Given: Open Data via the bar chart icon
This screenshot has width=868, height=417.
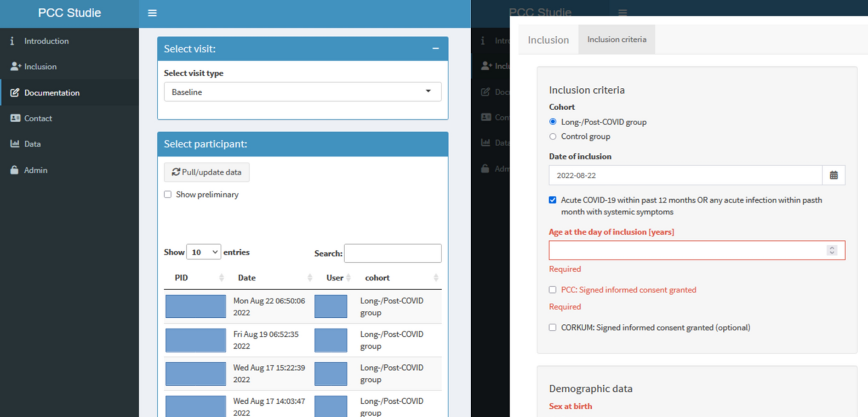Looking at the screenshot, I should [x=15, y=144].
